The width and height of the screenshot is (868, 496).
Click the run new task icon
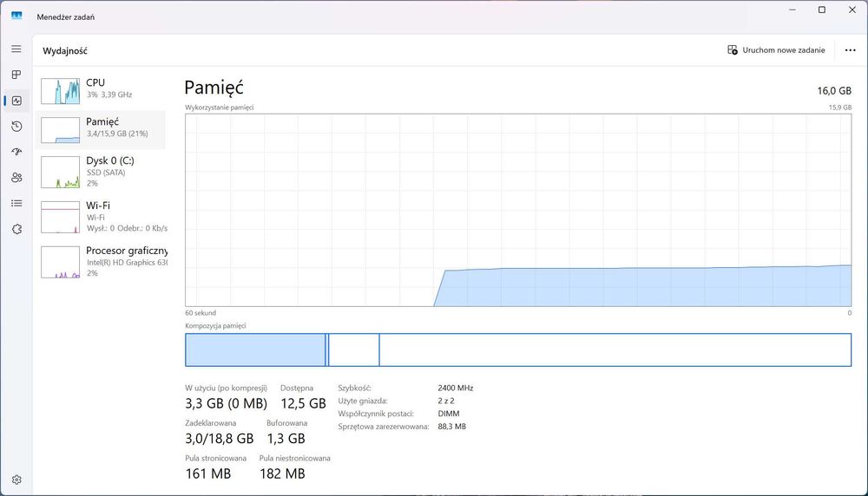click(x=733, y=49)
